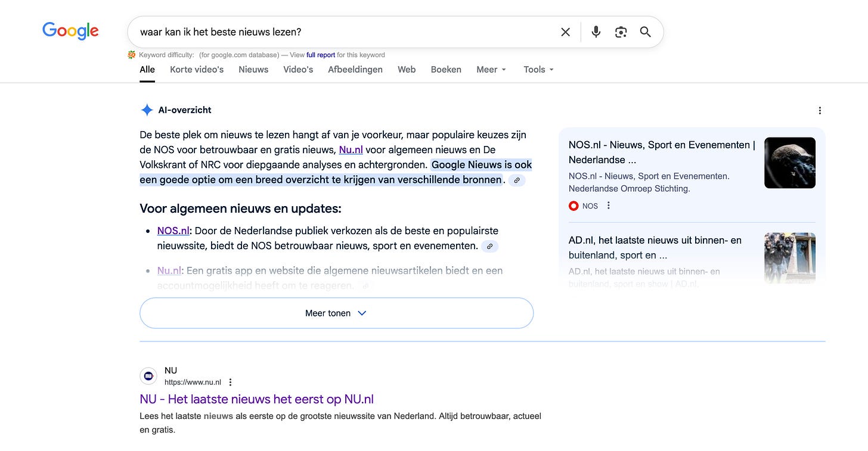Open the Tools dropdown
The height and width of the screenshot is (451, 868).
(x=539, y=69)
